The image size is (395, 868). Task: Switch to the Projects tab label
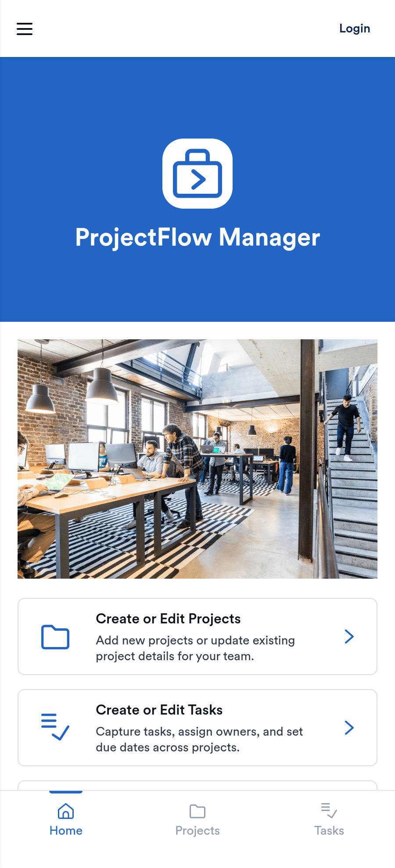point(197,831)
